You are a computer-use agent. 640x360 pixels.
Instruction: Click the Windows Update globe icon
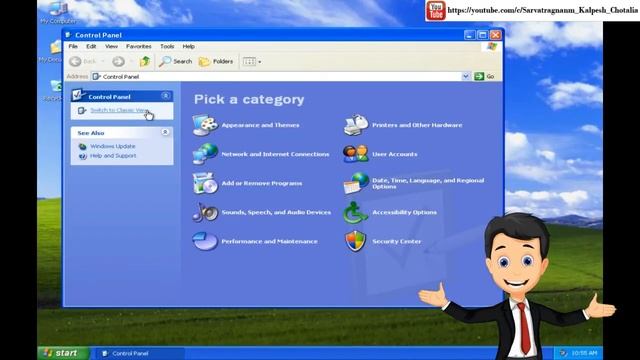pyautogui.click(x=82, y=146)
